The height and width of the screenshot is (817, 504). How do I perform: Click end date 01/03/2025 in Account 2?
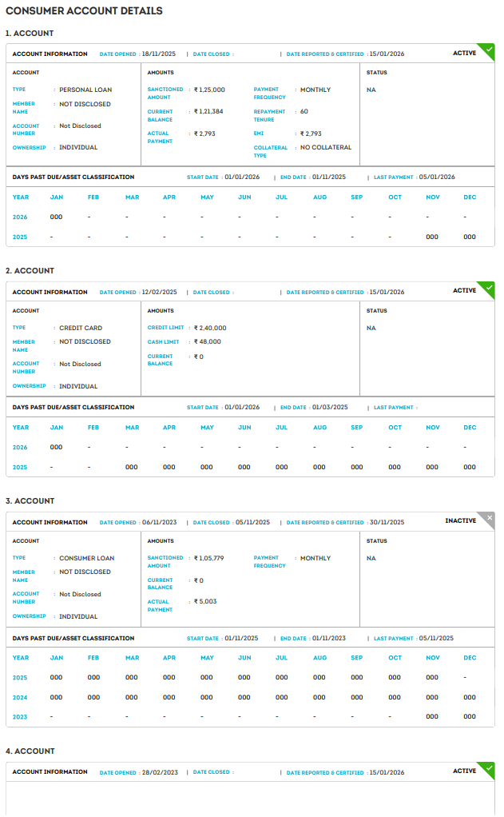click(330, 408)
